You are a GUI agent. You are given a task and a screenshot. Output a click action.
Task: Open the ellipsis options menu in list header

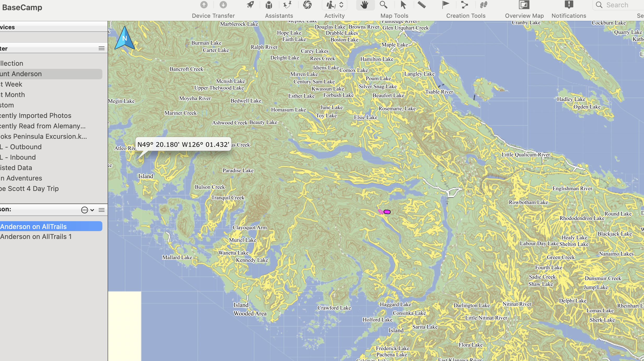[85, 210]
